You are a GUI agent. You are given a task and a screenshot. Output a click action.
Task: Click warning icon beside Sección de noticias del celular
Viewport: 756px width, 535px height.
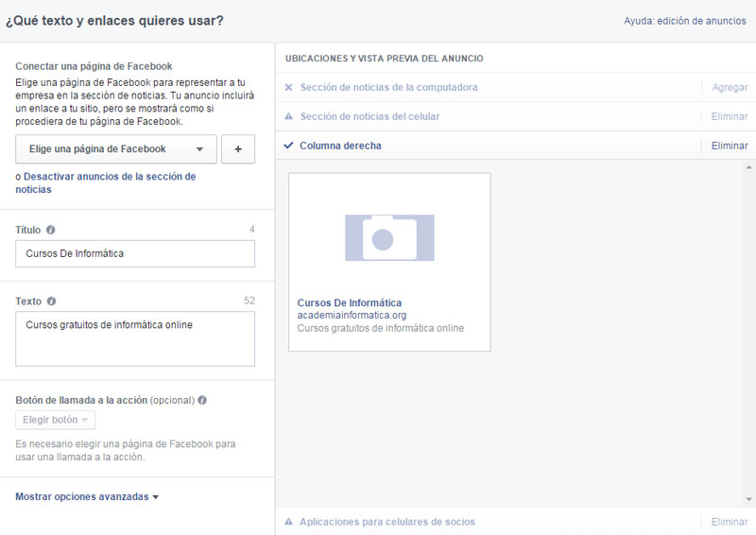click(289, 116)
